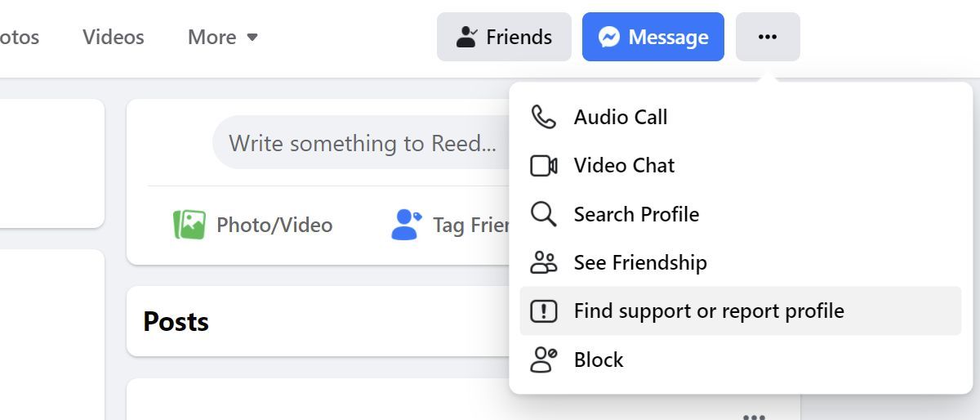Close the three-dot profile options menu
Viewport: 980px width, 420px height.
768,37
